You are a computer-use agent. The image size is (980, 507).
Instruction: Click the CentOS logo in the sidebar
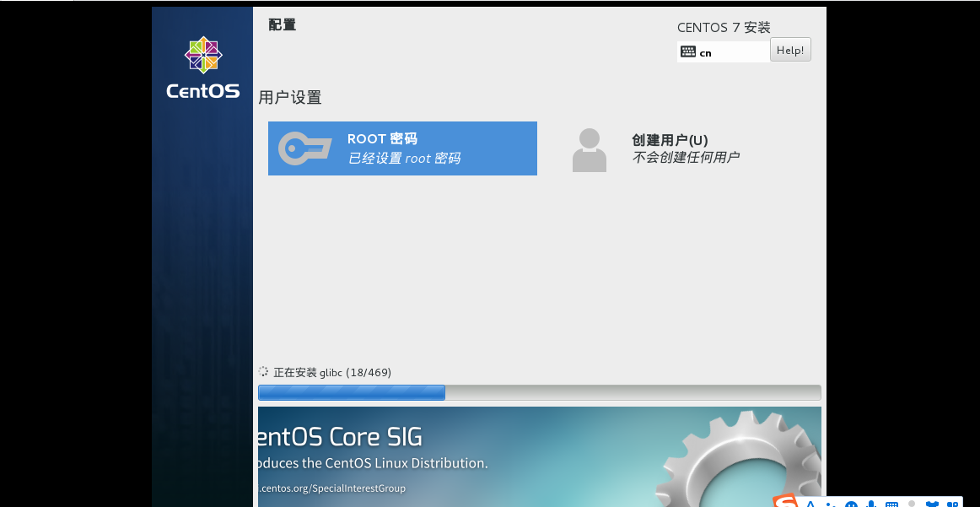coord(203,67)
